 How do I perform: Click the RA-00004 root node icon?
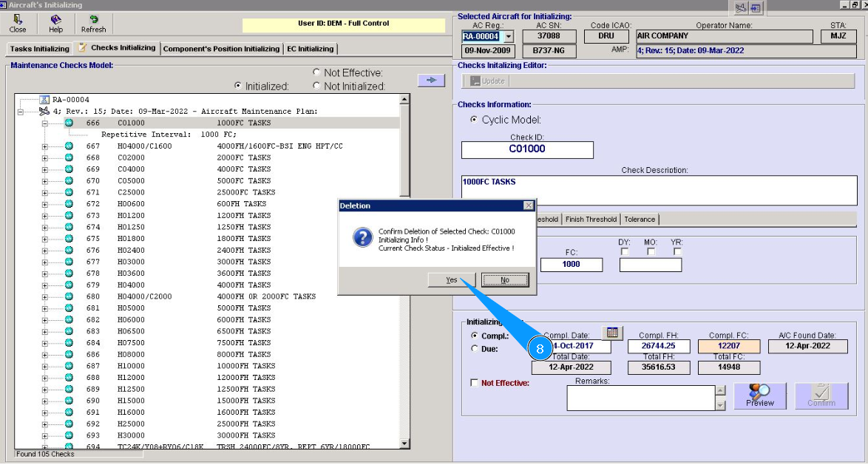click(x=44, y=100)
